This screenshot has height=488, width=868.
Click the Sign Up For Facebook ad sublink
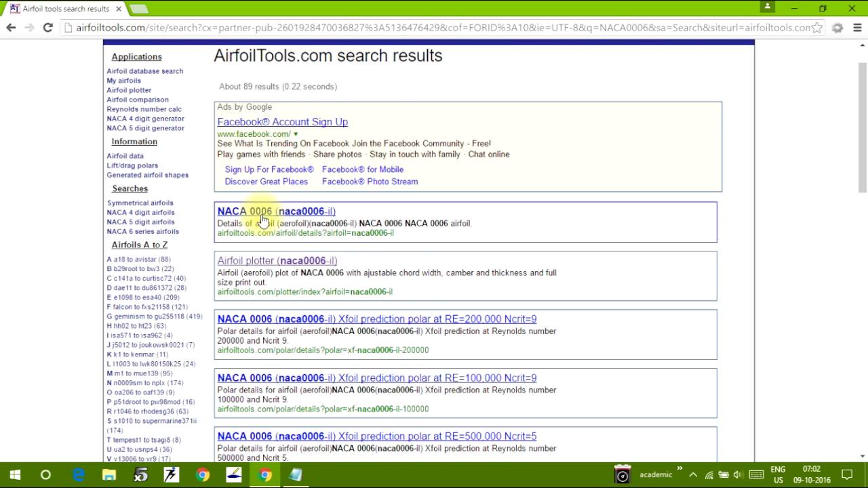point(269,169)
